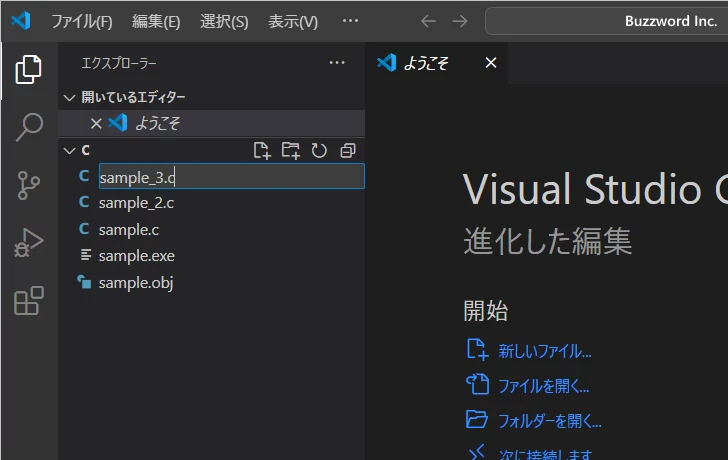Click the open file icon under 開始
The width and height of the screenshot is (728, 460).
pos(477,384)
